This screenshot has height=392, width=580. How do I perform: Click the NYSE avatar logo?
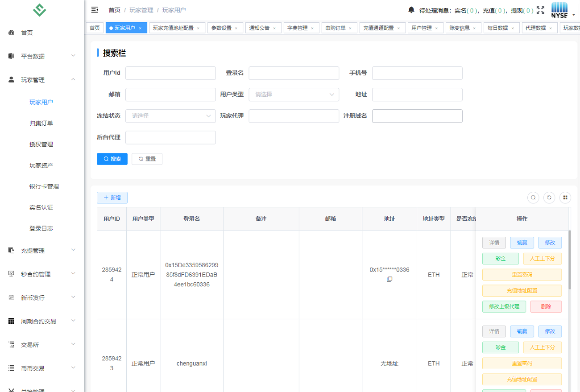559,10
